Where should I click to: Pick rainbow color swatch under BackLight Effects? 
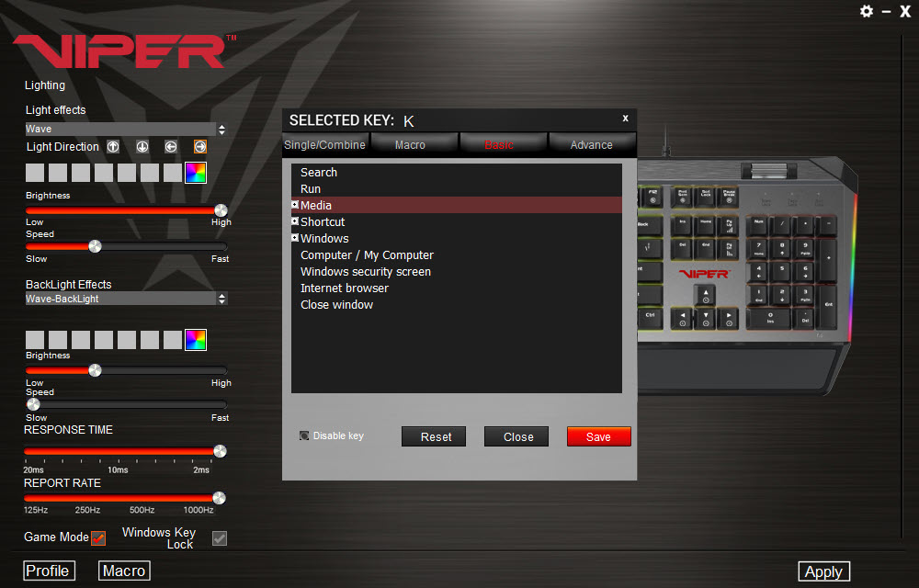(x=196, y=340)
